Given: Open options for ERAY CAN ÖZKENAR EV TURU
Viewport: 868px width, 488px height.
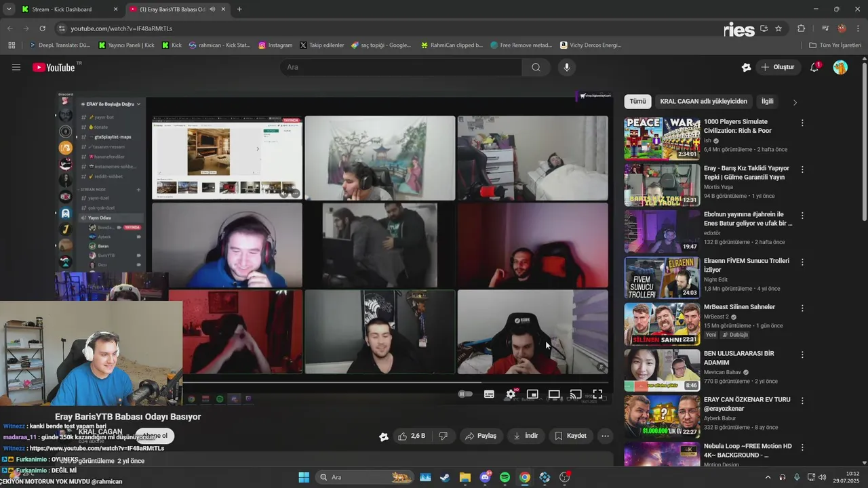Looking at the screenshot, I should pyautogui.click(x=802, y=401).
